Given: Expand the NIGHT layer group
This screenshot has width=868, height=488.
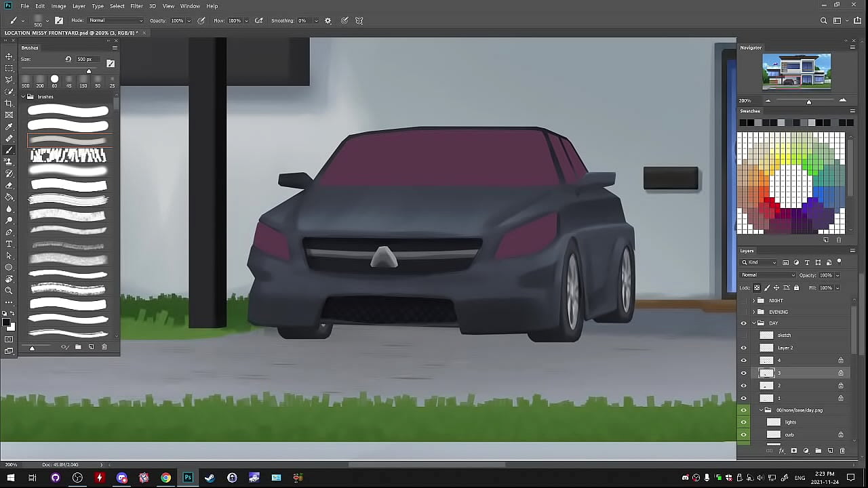Looking at the screenshot, I should [x=753, y=300].
